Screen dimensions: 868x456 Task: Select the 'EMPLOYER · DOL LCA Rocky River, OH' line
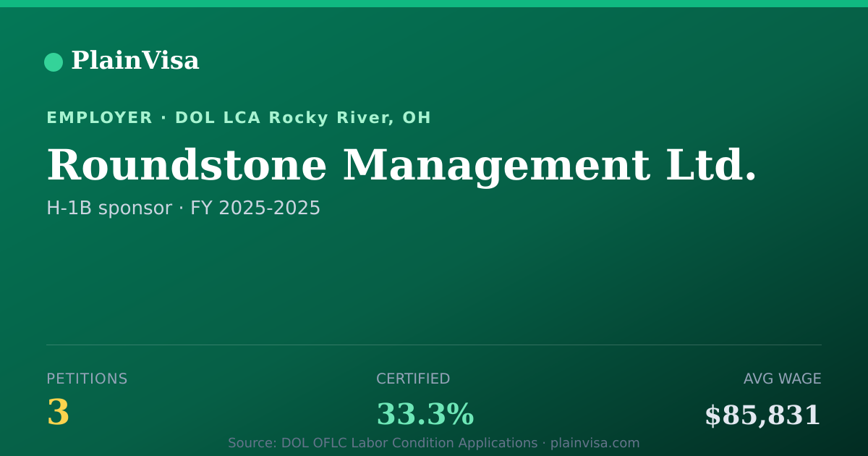tap(239, 118)
